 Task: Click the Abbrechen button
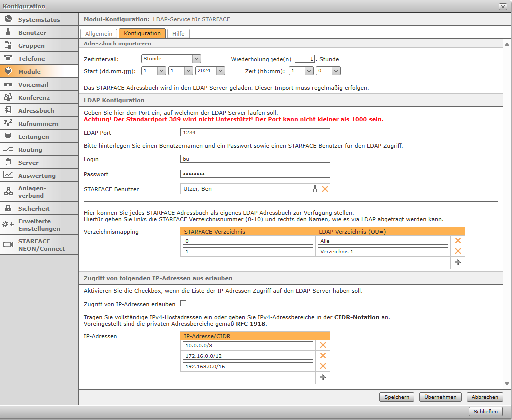click(x=485, y=397)
